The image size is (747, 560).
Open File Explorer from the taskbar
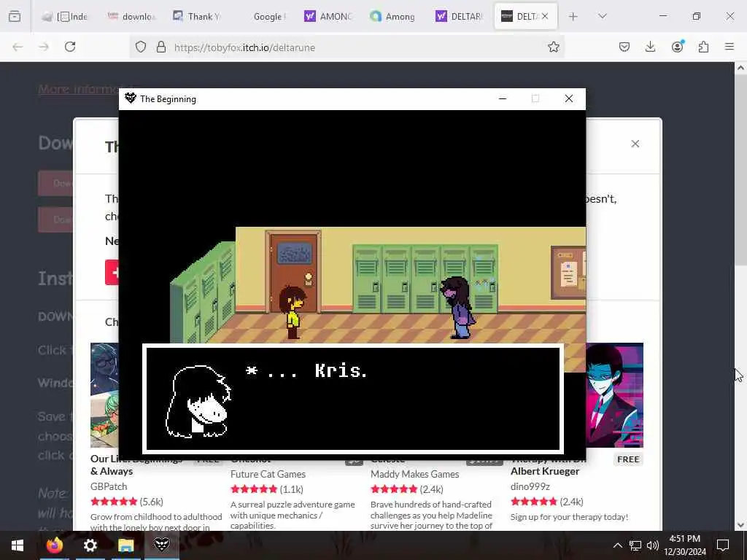(x=125, y=545)
